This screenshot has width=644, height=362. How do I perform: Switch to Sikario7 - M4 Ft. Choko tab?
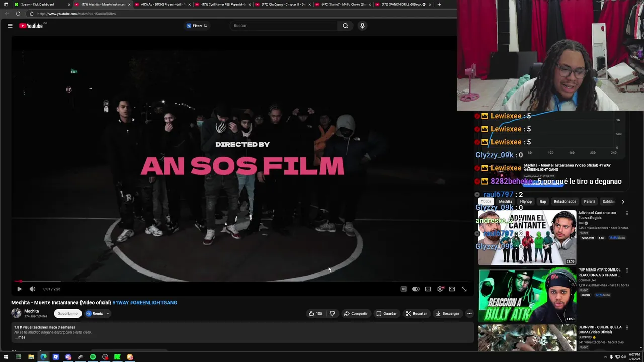343,4
